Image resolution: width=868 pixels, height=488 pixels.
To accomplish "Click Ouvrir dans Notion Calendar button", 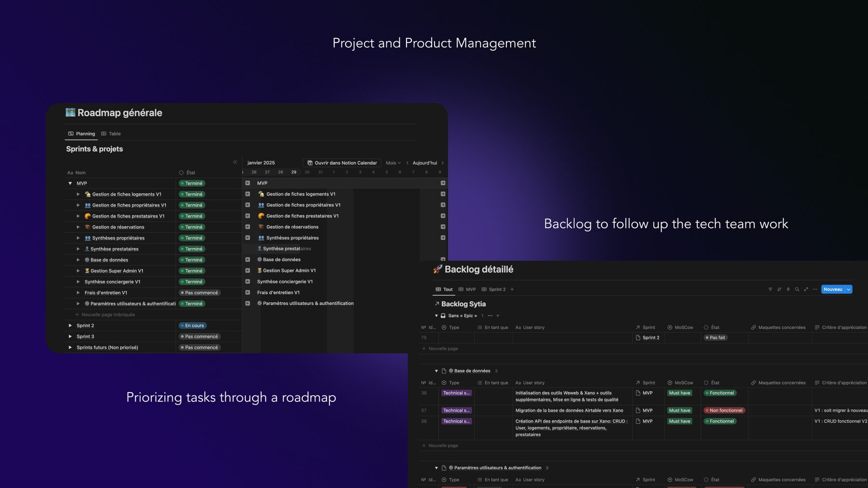I will [342, 163].
